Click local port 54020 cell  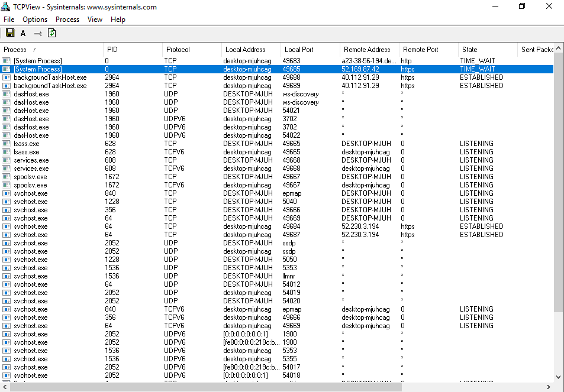pyautogui.click(x=291, y=301)
